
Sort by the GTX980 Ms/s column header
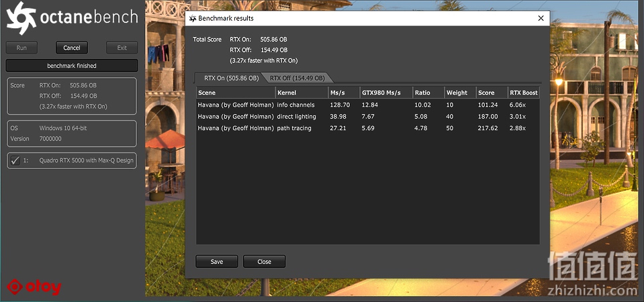coord(387,93)
